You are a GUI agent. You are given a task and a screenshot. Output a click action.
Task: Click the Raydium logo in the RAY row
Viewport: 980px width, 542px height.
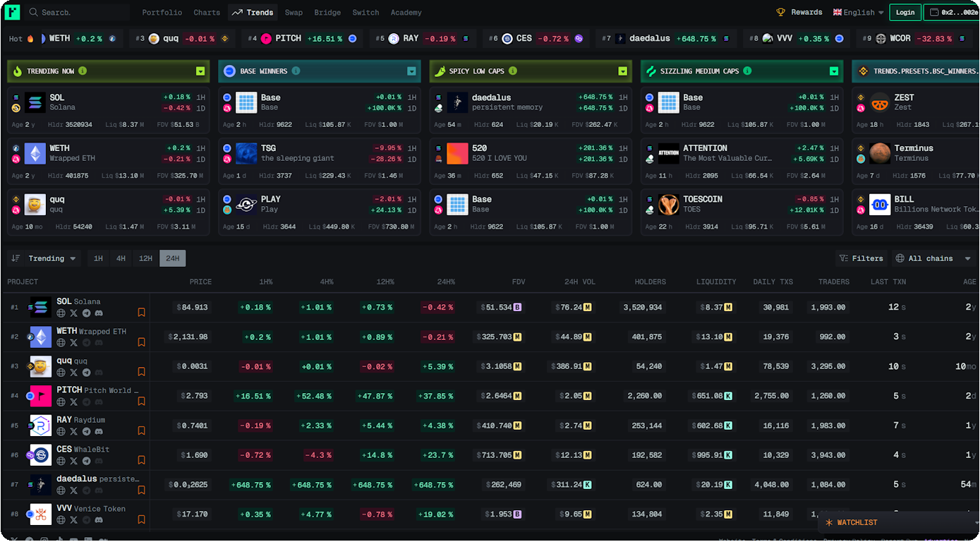click(41, 426)
